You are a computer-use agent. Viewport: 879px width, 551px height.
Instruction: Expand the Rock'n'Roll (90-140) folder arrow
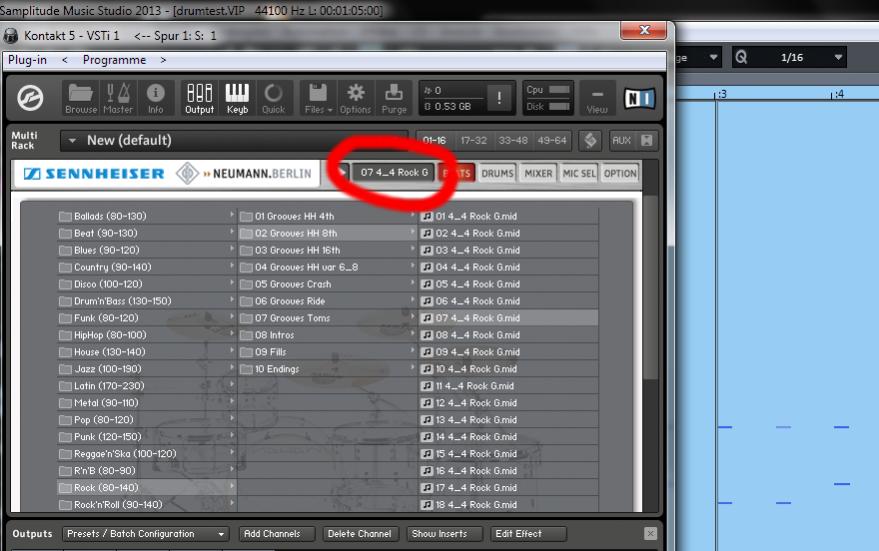tap(232, 503)
